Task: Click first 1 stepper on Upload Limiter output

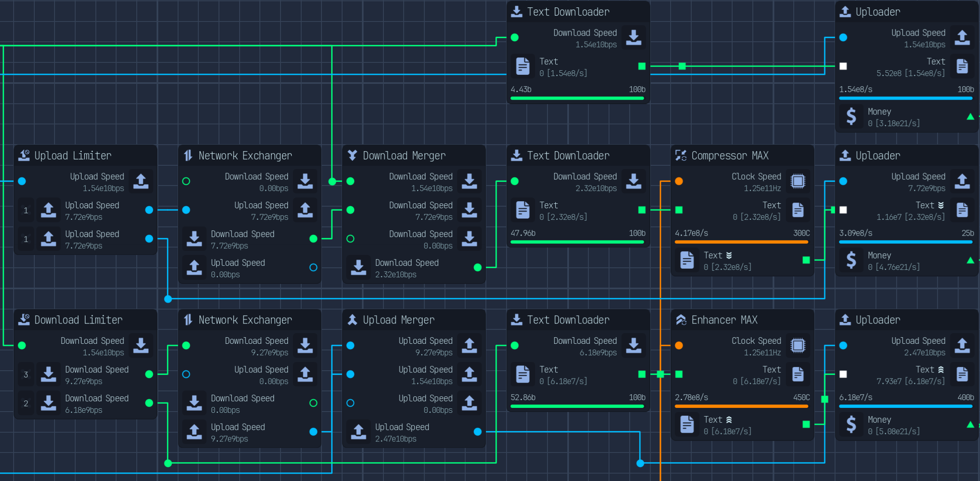Action: point(26,210)
